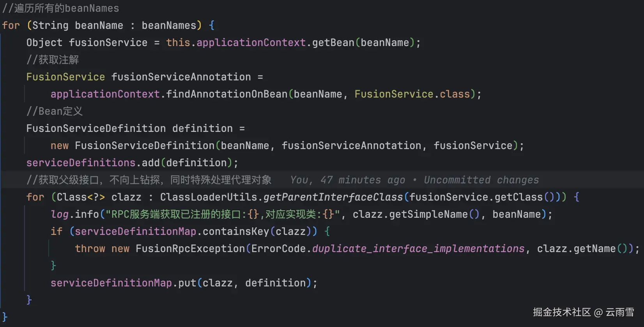Place cursor on serviceDefinitions.add line
Image resolution: width=644 pixels, height=327 pixels.
(132, 163)
